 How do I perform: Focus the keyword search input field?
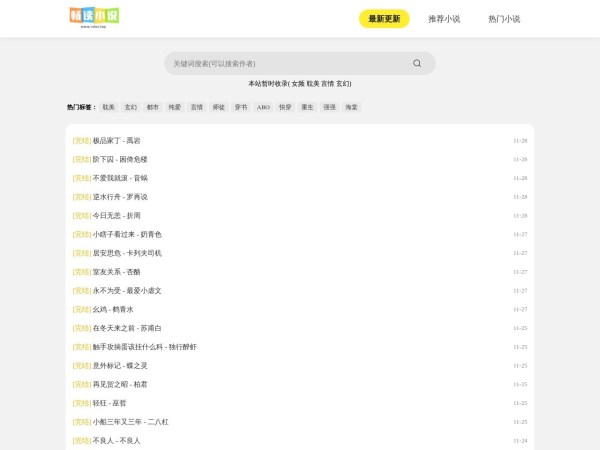pyautogui.click(x=285, y=63)
